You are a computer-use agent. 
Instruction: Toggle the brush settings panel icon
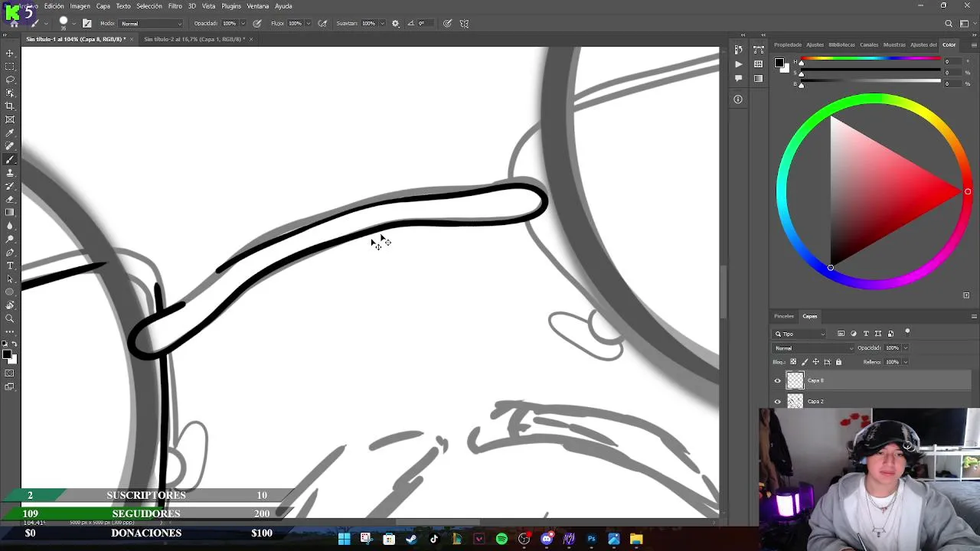(x=87, y=23)
